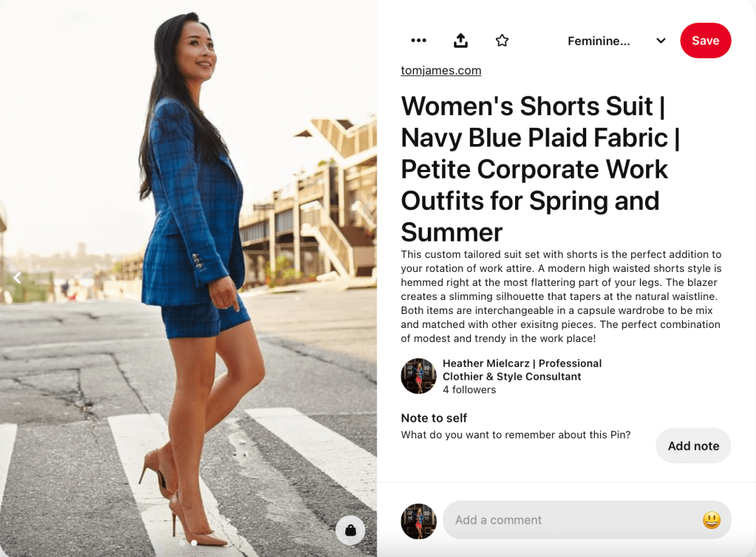Screen dimensions: 756x557
Task: Go to previous image with left arrow
Action: (x=17, y=278)
